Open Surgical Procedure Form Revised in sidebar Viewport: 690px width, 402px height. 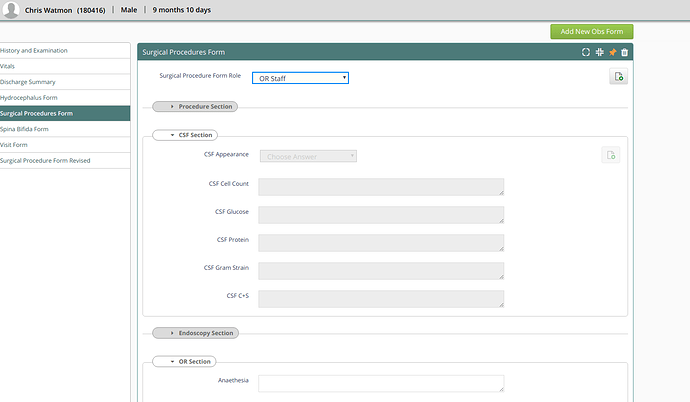point(64,161)
